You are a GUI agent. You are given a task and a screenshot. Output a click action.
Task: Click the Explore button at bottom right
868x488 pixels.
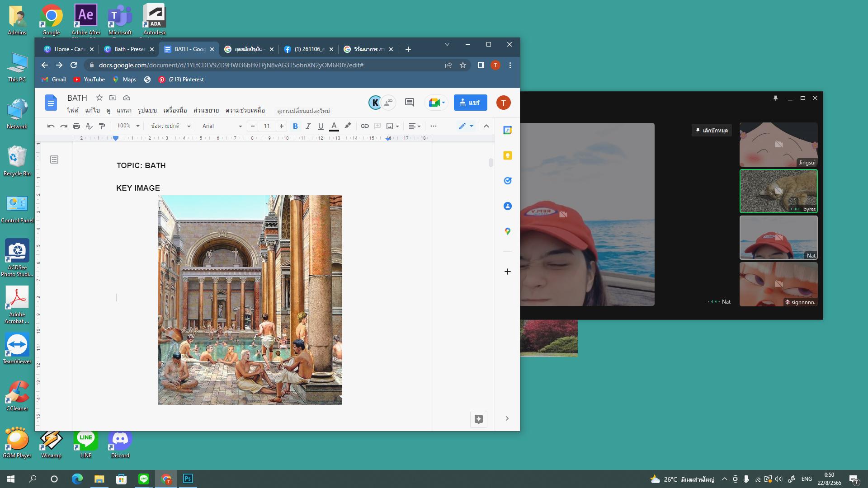pos(478,419)
